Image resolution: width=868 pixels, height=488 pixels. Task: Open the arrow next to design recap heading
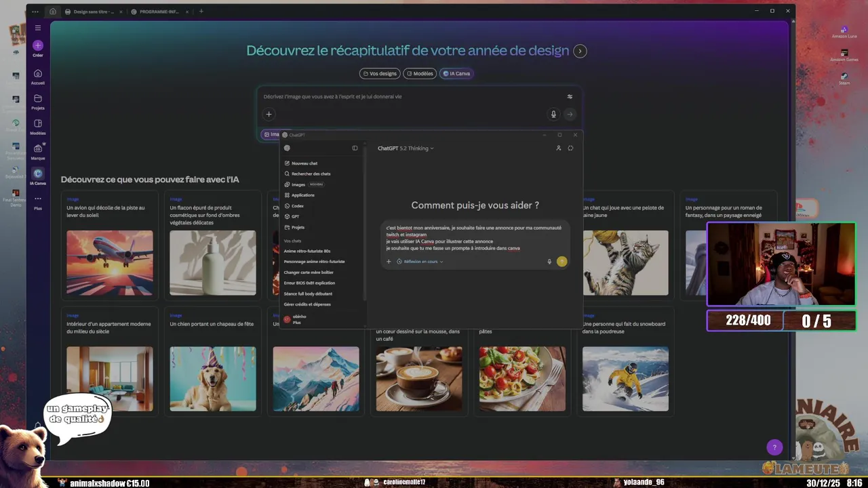pyautogui.click(x=580, y=51)
